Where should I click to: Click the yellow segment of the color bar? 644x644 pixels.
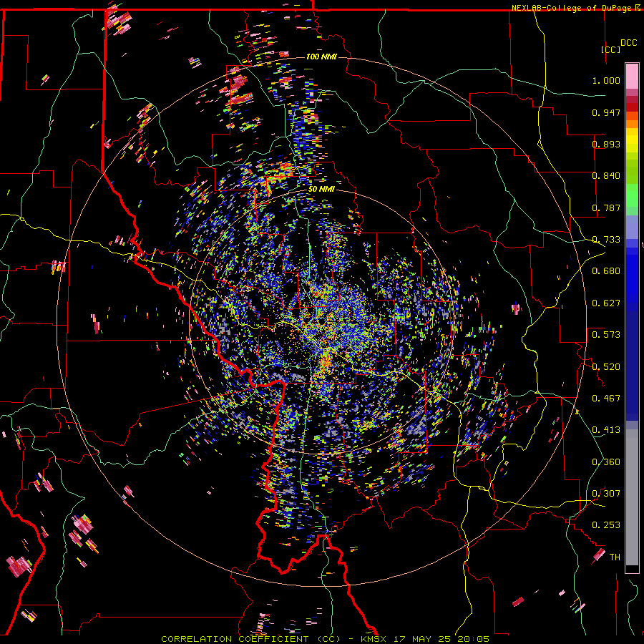pyautogui.click(x=632, y=140)
